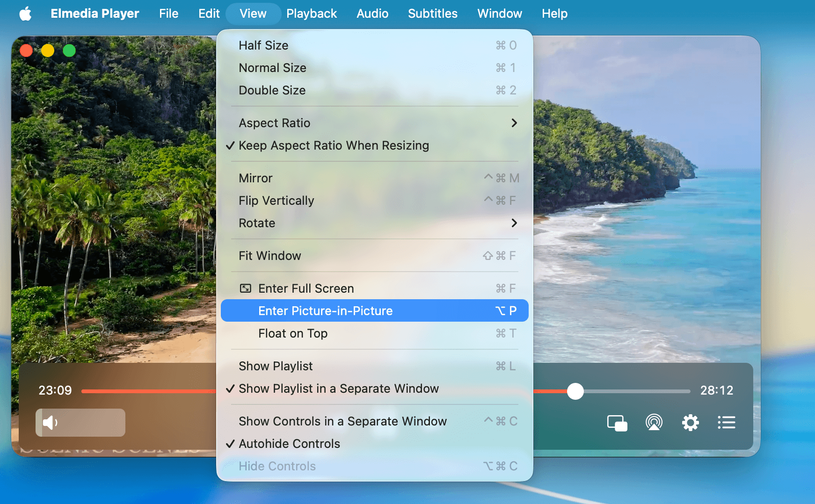Select Normal Size
The image size is (815, 504).
(375, 68)
